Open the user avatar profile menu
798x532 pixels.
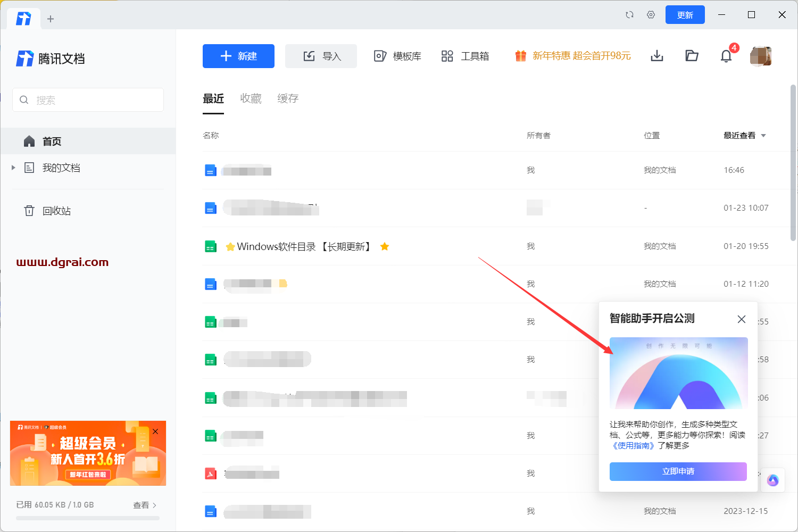[761, 56]
